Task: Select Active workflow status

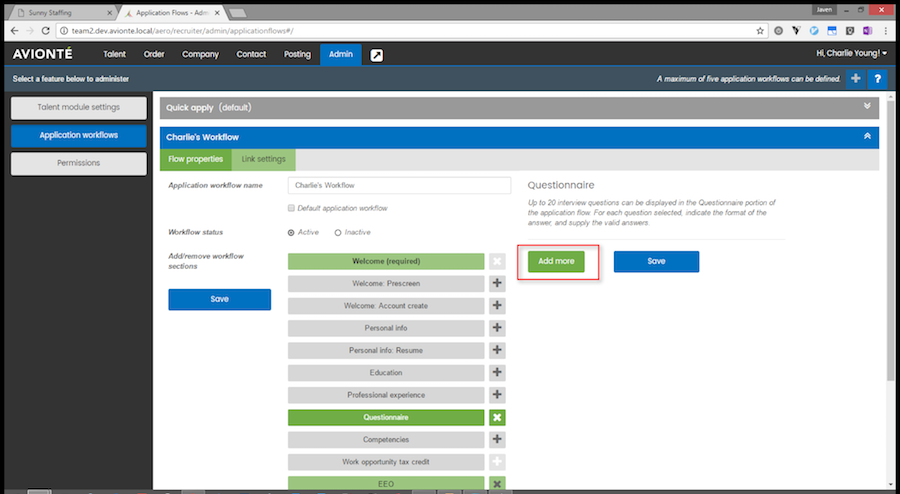Action: click(291, 232)
